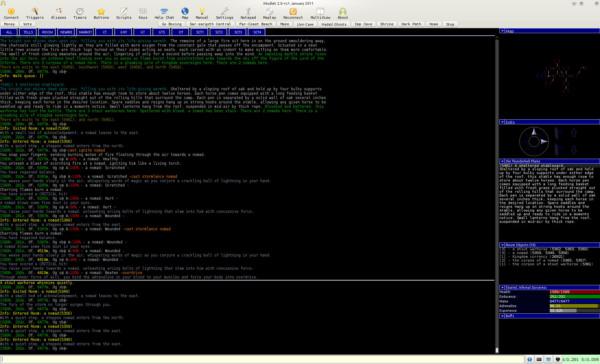
Task: Open the Keys bindings editor
Action: click(143, 14)
